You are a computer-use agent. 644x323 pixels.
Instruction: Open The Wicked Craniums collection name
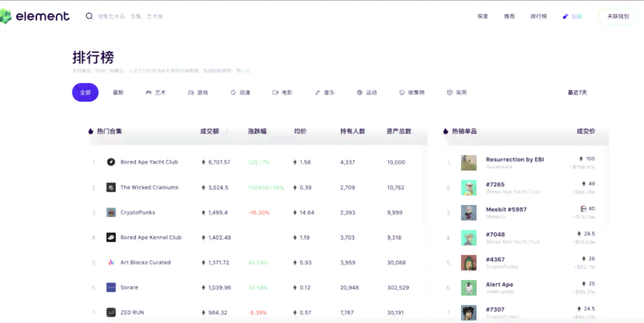coord(150,188)
